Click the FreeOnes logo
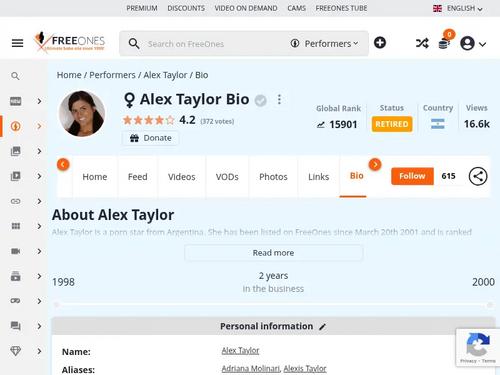This screenshot has height=375, width=500. [70, 42]
